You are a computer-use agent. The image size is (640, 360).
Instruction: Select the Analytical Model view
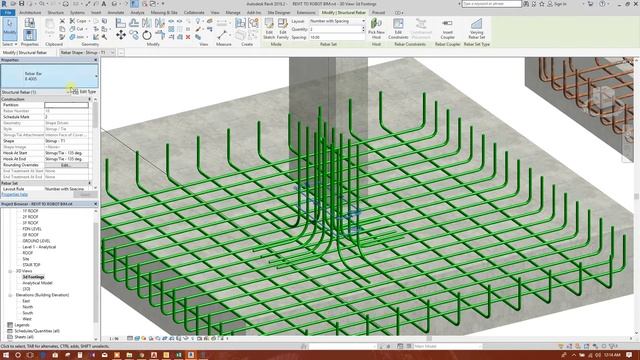pos(37,283)
